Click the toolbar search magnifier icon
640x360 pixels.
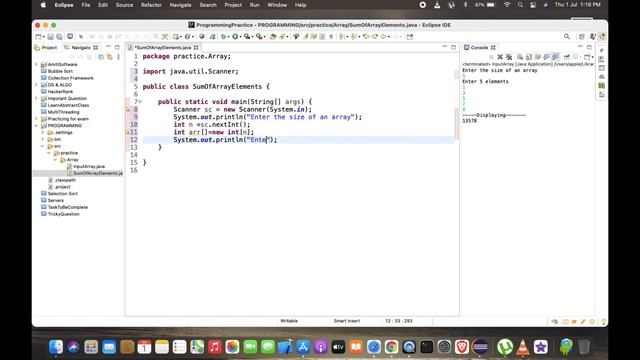pyautogui.click(x=567, y=37)
